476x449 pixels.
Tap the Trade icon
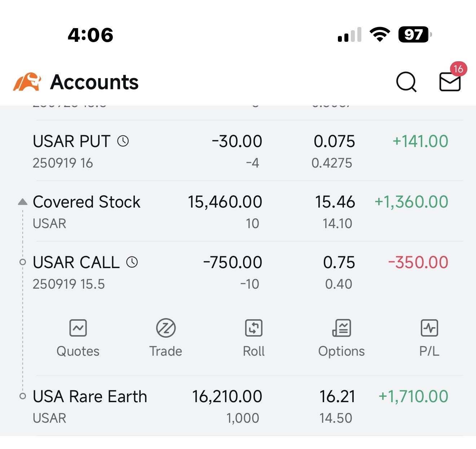tap(166, 328)
